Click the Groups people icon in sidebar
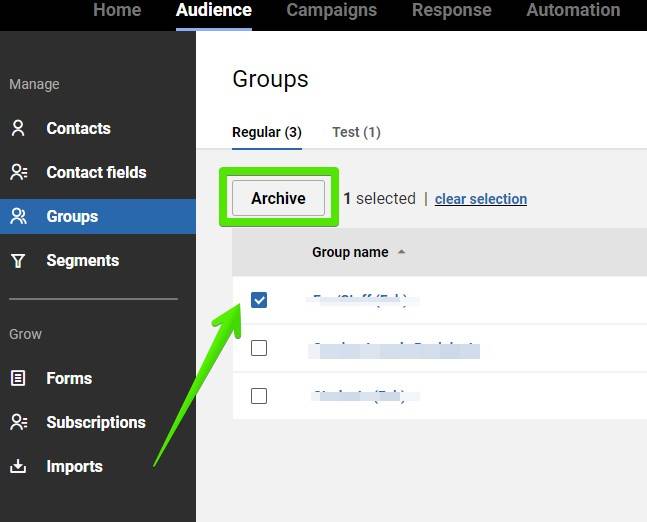Viewport: 647px width, 522px height. (18, 216)
